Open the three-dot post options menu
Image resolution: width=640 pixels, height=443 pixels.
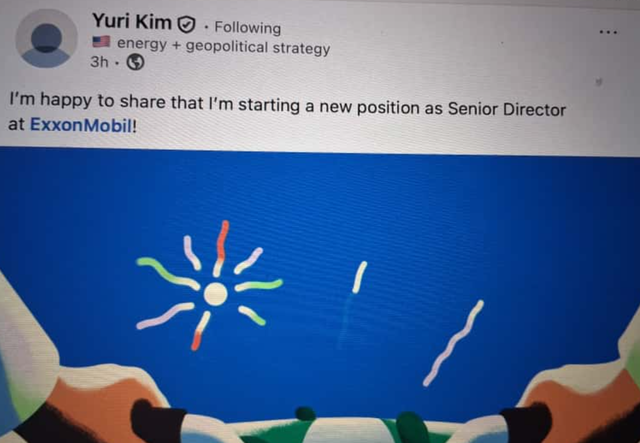(x=608, y=32)
